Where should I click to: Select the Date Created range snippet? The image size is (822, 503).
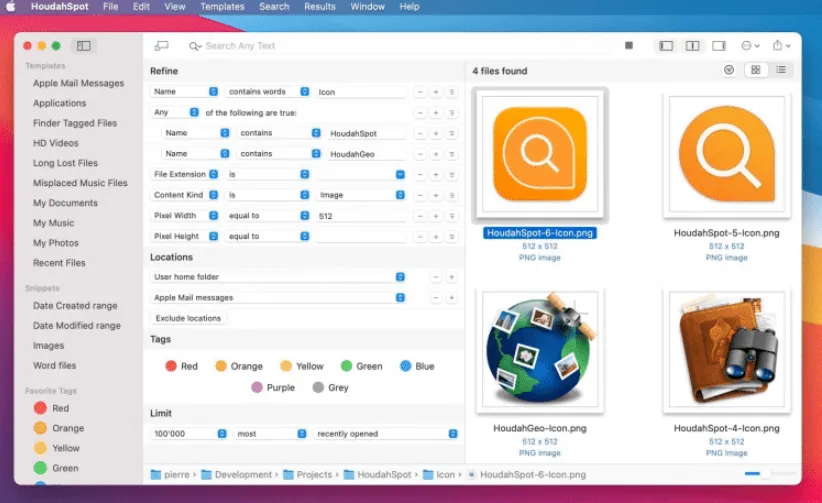(x=75, y=306)
